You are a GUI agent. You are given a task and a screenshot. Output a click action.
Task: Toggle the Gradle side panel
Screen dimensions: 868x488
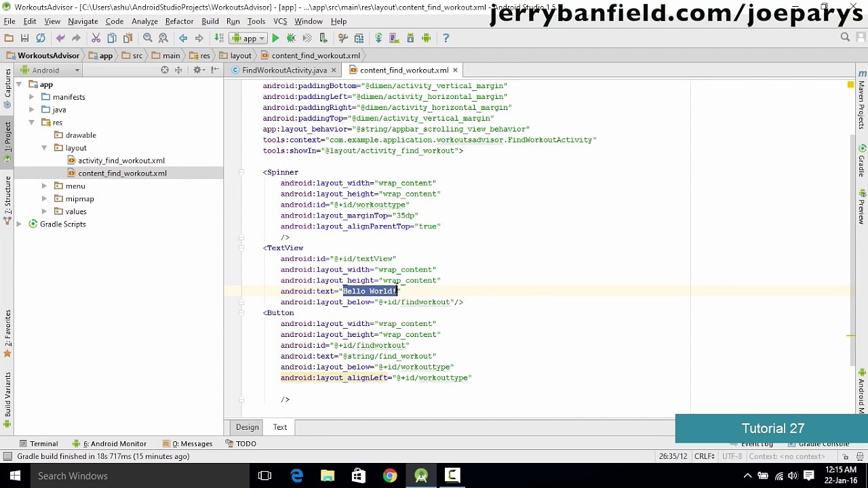[x=862, y=161]
